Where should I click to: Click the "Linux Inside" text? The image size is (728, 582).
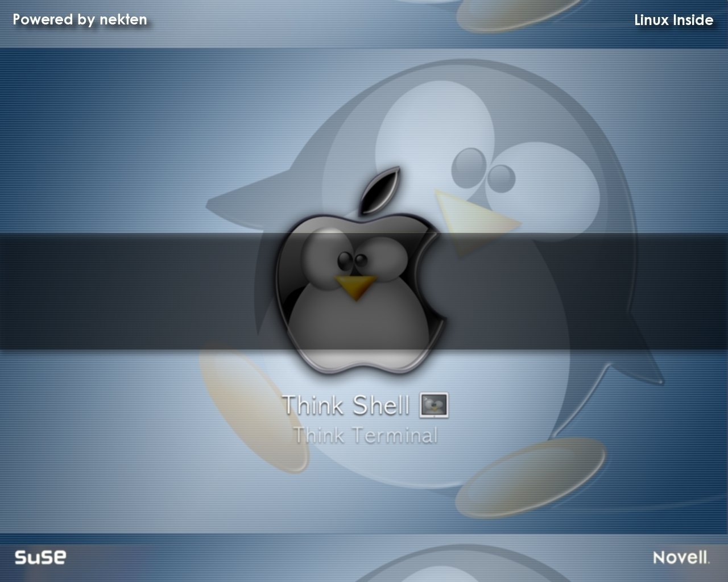[673, 20]
